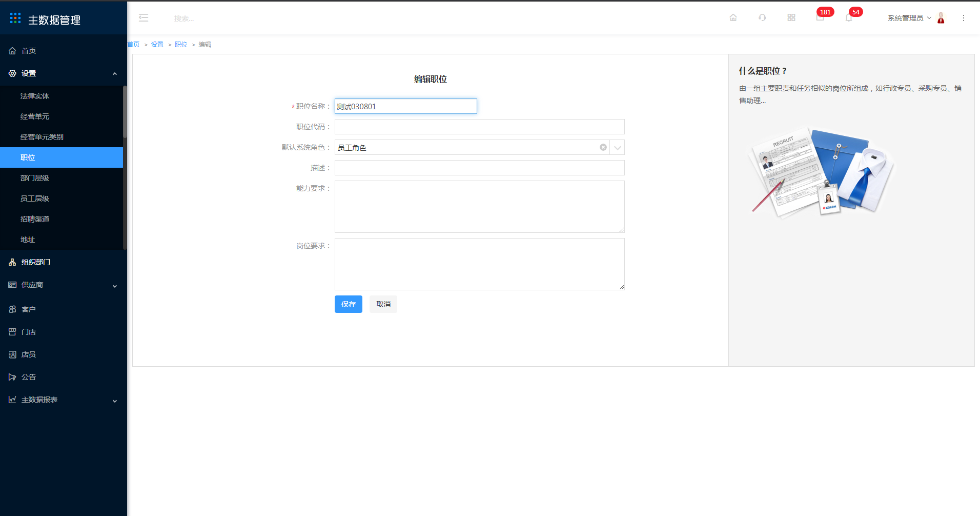This screenshot has width=980, height=516.
Task: Follow the 首页 breadcrumb link
Action: coord(133,45)
